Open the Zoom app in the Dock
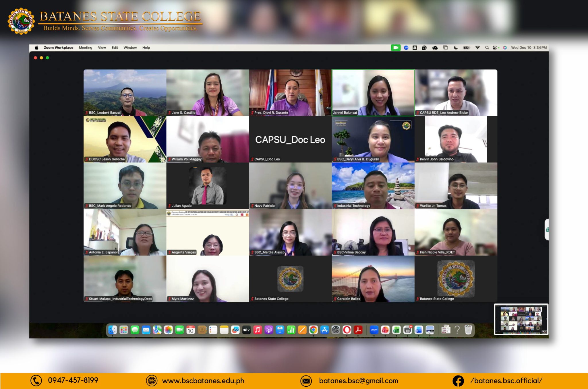588x389 pixels. click(374, 330)
